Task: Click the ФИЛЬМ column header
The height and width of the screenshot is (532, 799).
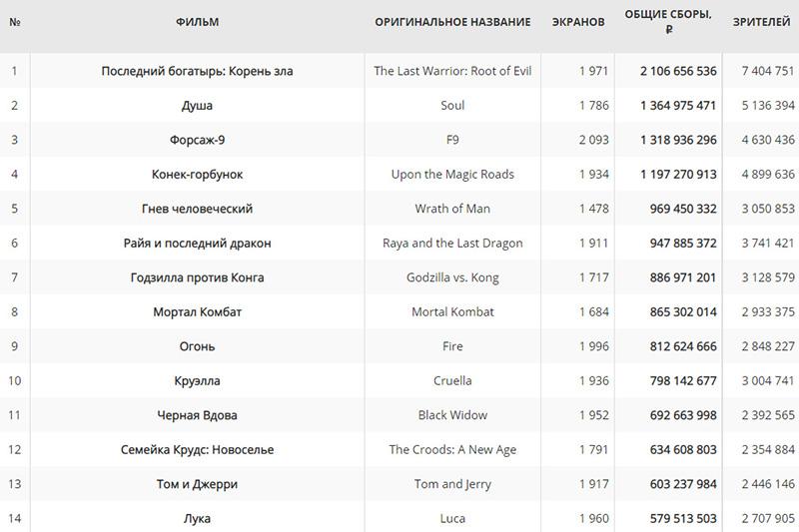Action: tap(197, 22)
